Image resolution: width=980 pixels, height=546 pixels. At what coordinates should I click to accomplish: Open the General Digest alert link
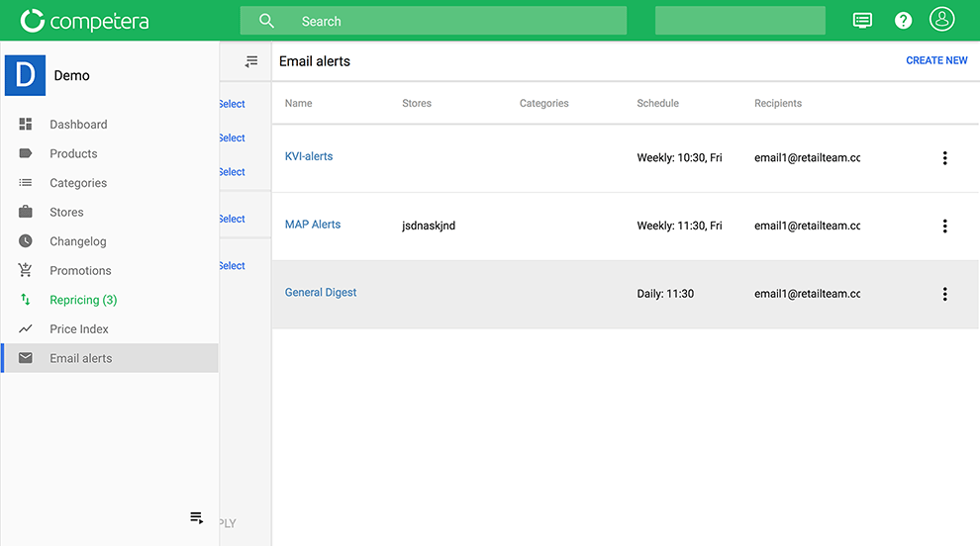321,293
